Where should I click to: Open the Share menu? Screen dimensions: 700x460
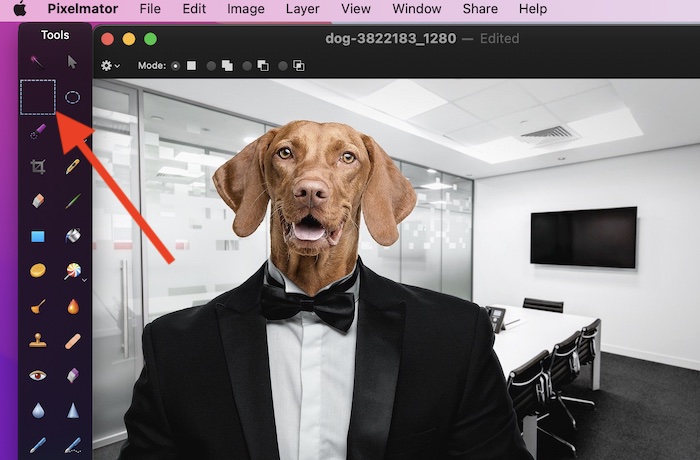[480, 8]
